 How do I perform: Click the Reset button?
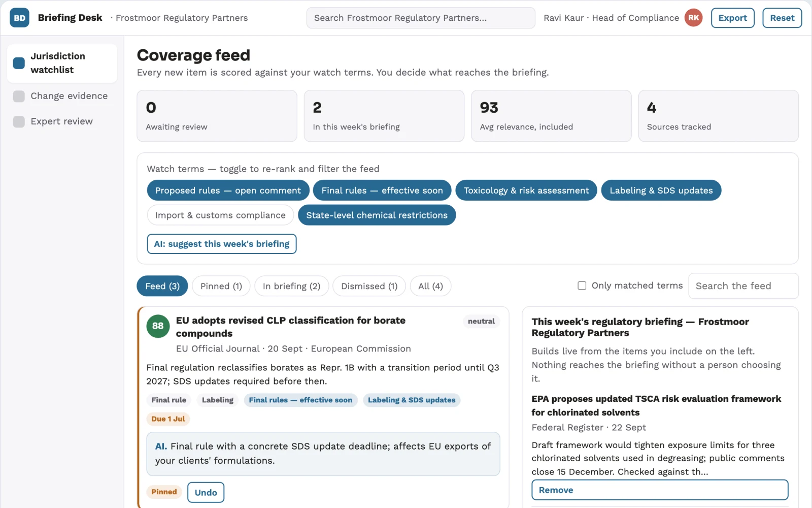[782, 18]
